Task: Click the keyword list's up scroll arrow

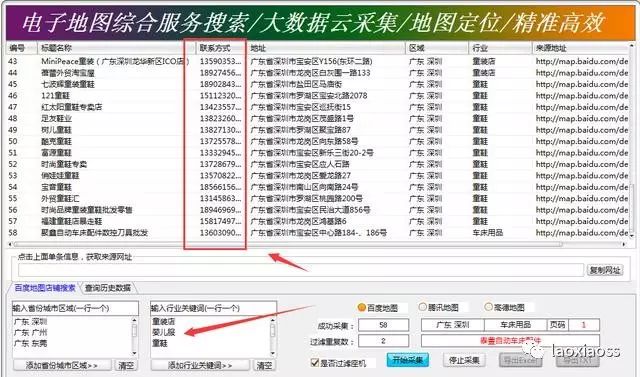Action: [272, 320]
